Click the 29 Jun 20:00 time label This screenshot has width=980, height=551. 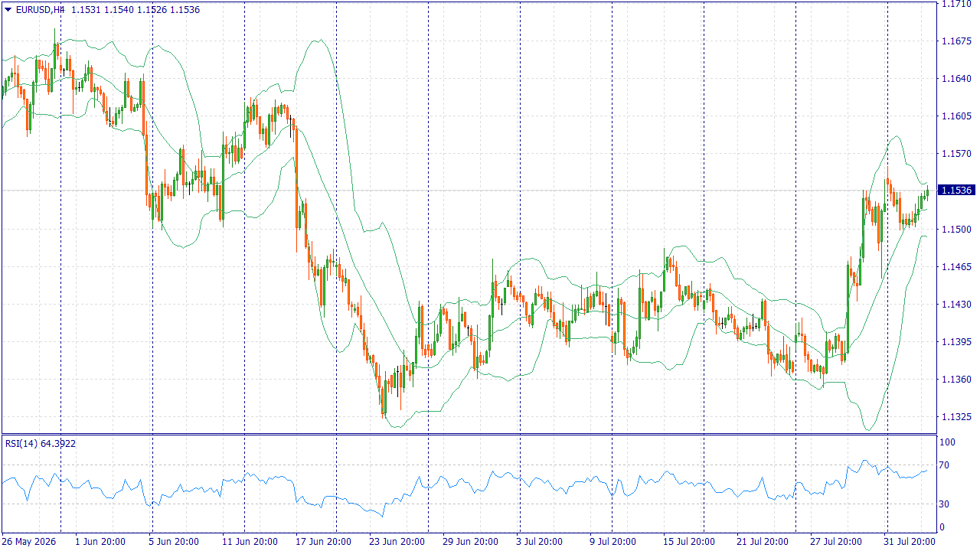pyautogui.click(x=472, y=542)
